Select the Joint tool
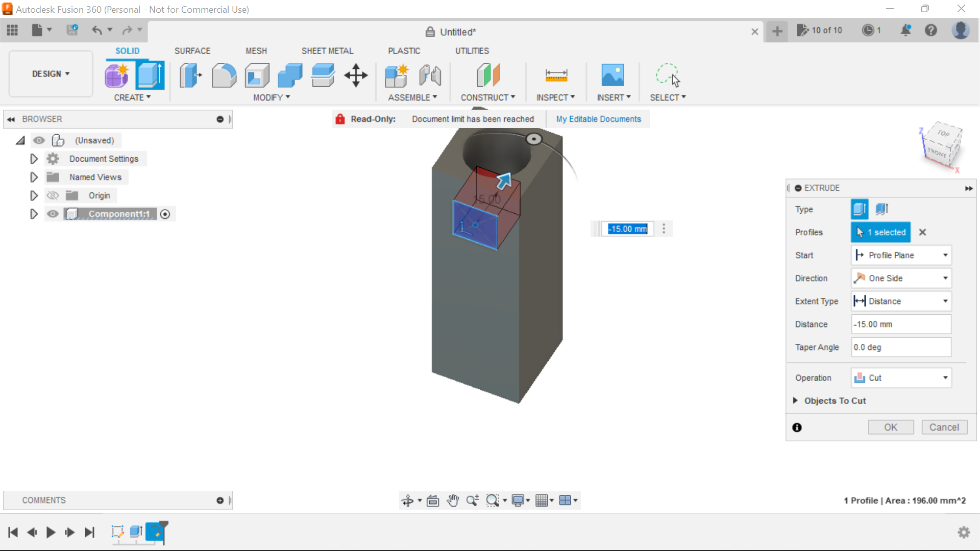980x551 pixels. click(430, 75)
